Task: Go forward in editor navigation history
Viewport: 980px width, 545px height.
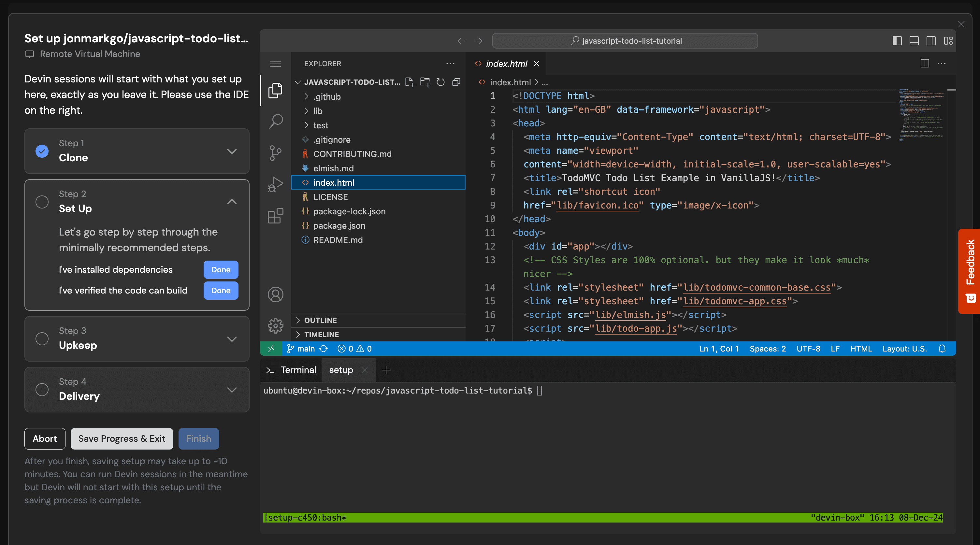Action: tap(479, 41)
